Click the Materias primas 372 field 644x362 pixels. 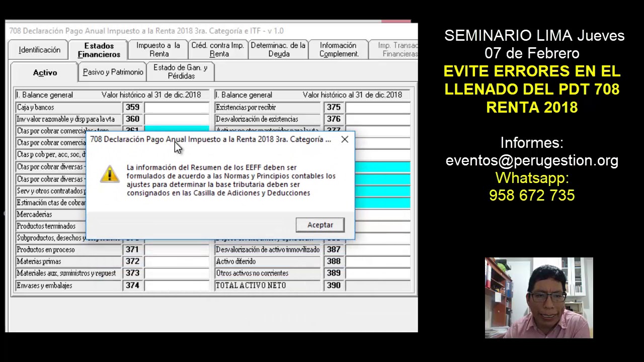177,261
